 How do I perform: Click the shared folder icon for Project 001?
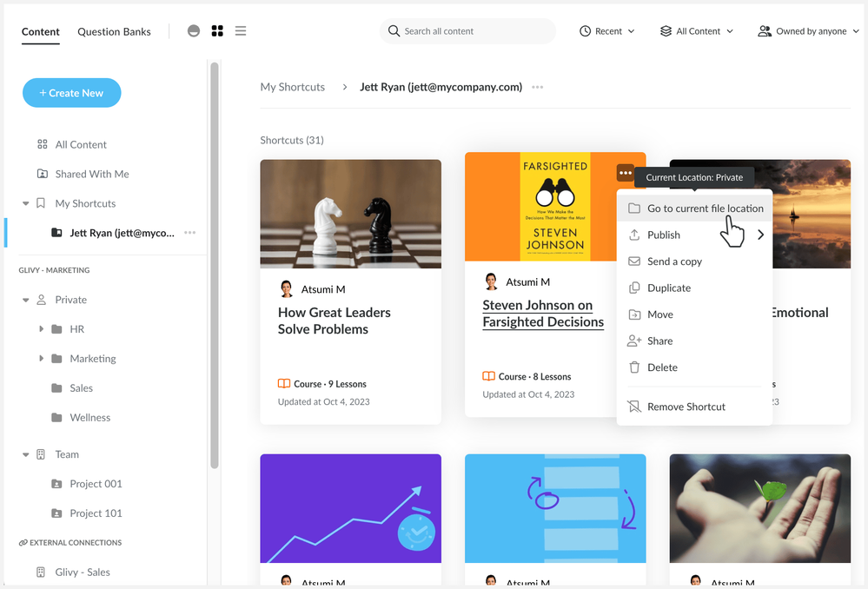(56, 484)
